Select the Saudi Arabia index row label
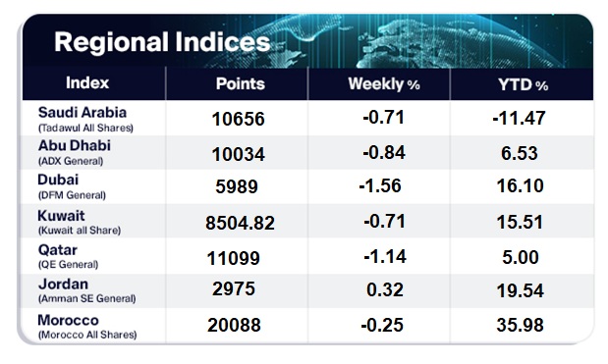Viewport: 608px width, 364px height. click(x=85, y=119)
